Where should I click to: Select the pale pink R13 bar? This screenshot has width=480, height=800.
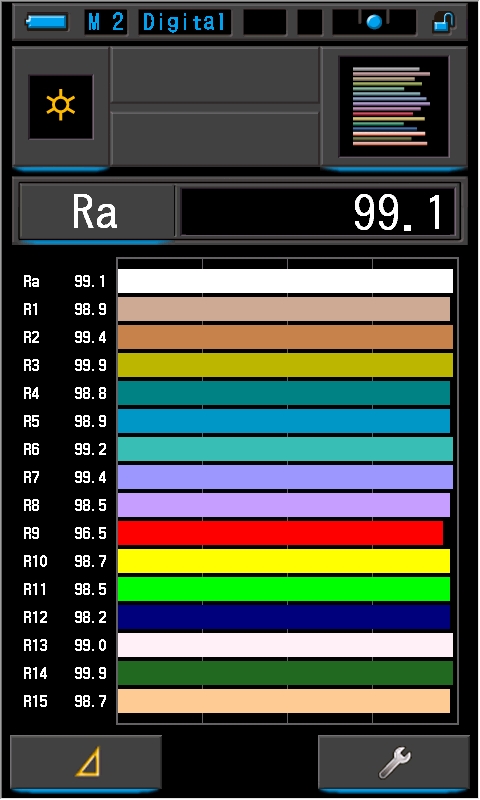pos(285,645)
